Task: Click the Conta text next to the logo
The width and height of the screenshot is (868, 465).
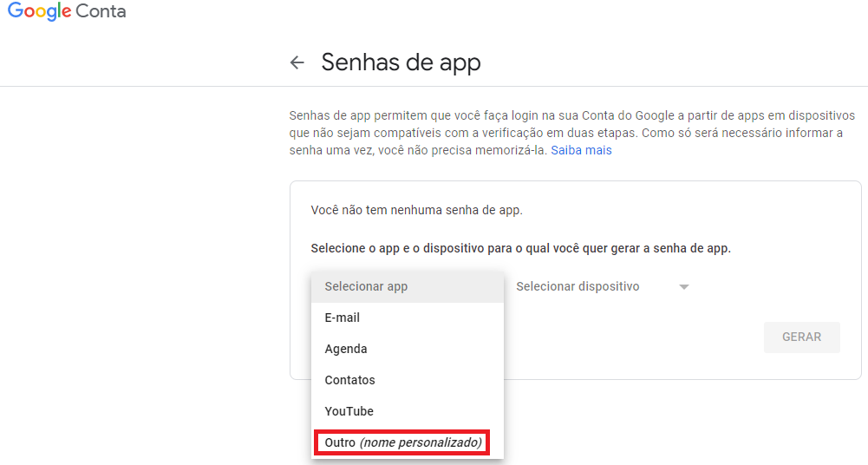Action: [101, 11]
